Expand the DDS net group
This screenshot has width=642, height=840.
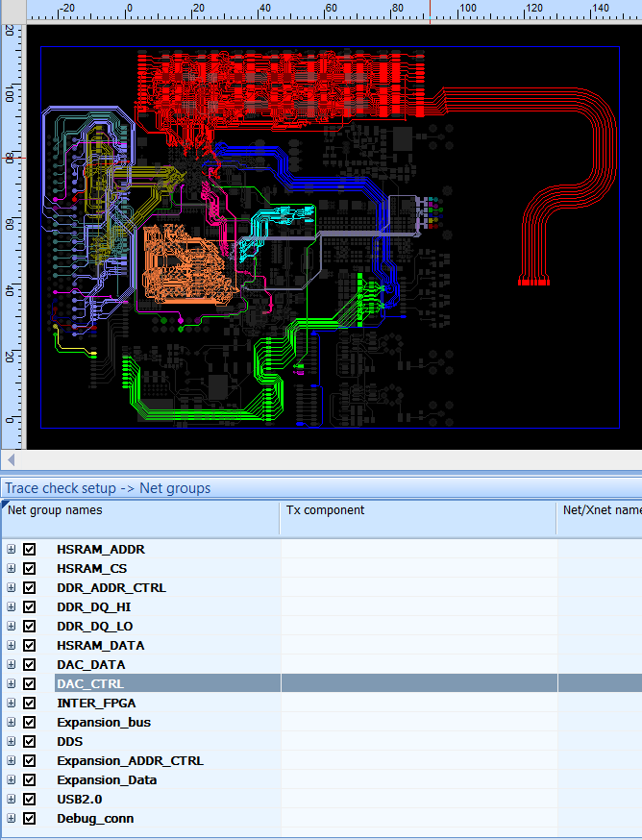click(12, 742)
